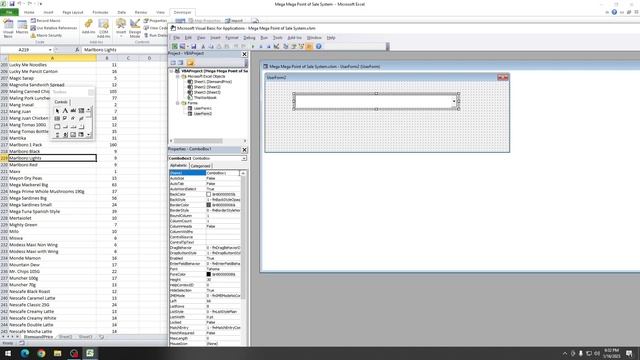Click the BackColor white color swatch
This screenshot has width=640, height=360.
pos(209,194)
